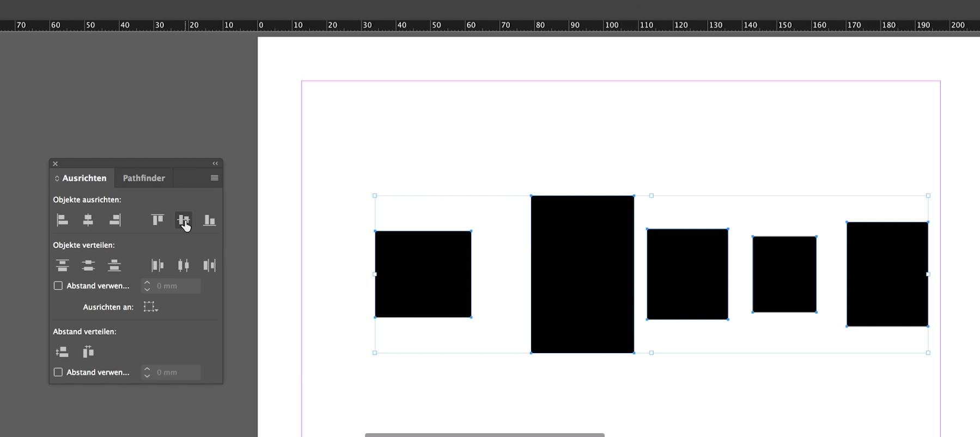980x437 pixels.
Task: Click the 0 mm field under Abstand verteilen
Action: 177,372
